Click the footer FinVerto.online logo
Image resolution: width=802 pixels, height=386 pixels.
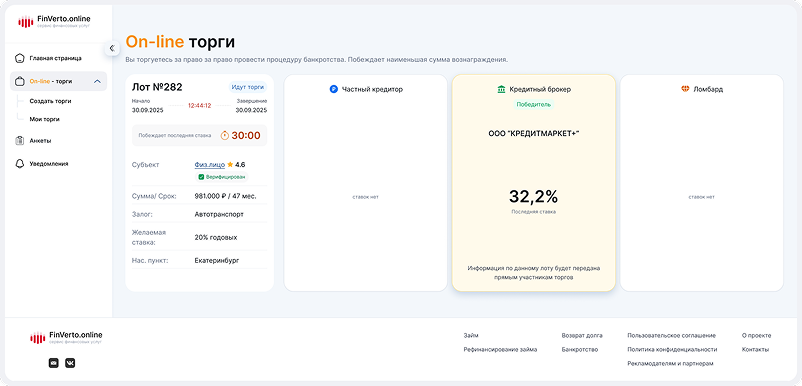(66, 337)
